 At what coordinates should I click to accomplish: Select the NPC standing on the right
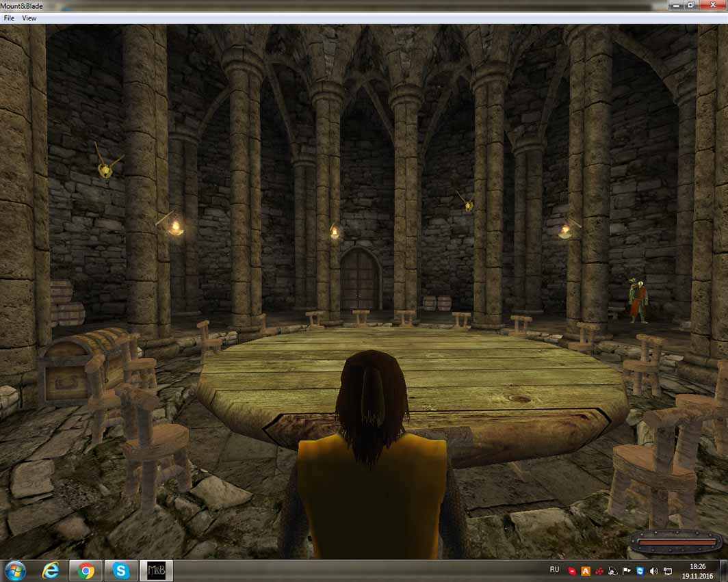[x=638, y=301]
